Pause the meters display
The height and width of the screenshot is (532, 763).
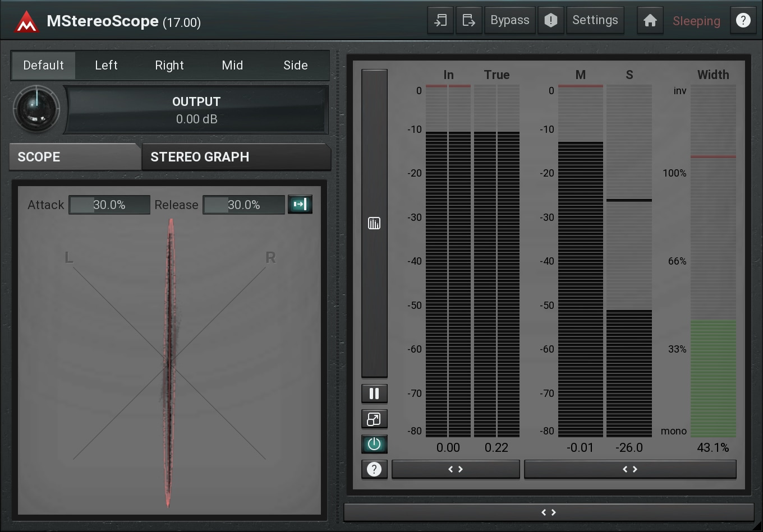[x=374, y=394]
